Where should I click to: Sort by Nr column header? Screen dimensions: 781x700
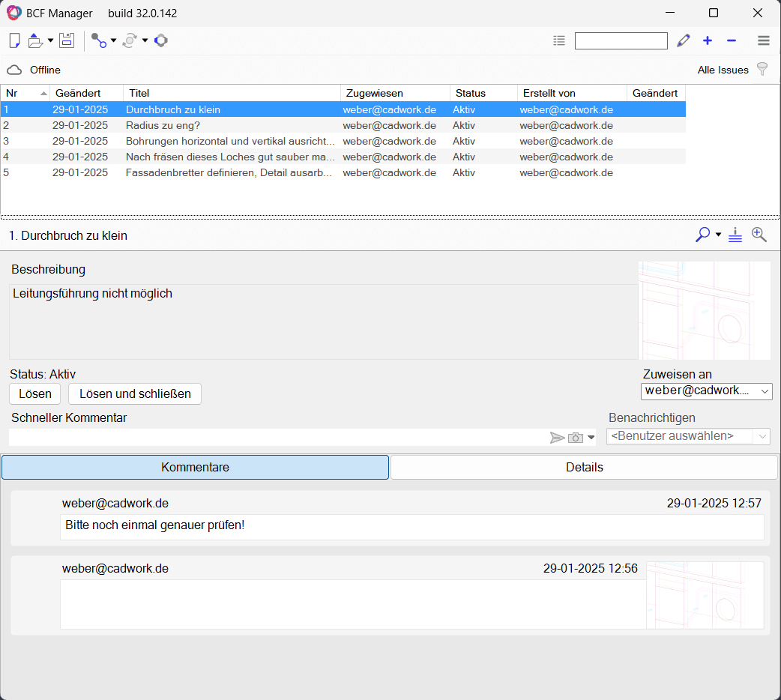(25, 93)
